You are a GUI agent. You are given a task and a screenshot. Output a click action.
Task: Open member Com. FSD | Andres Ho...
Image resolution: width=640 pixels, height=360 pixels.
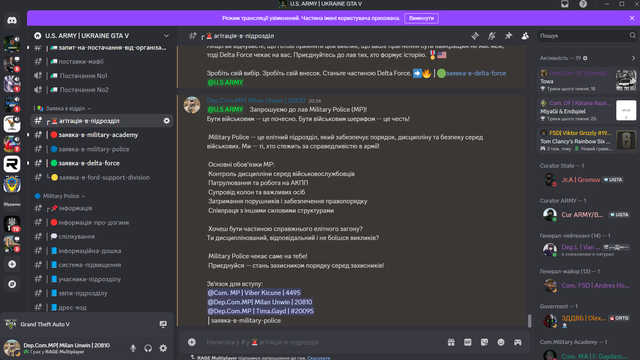pos(586,285)
